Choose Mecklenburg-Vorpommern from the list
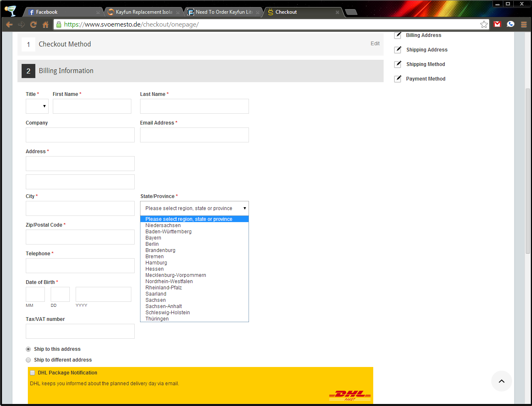Viewport: 532px width, 406px height. [x=195, y=275]
